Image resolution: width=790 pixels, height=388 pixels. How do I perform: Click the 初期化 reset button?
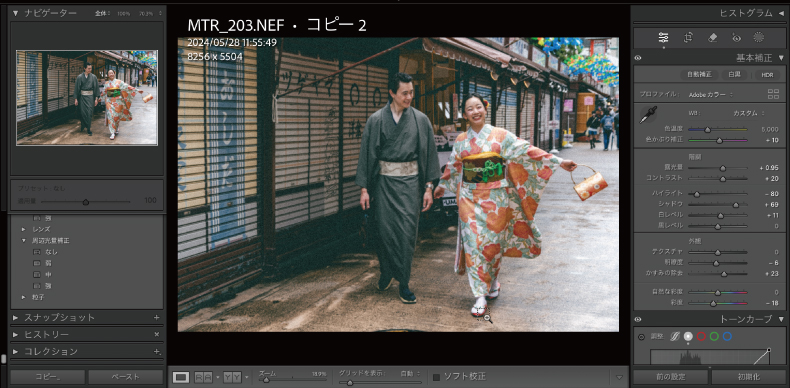point(750,377)
